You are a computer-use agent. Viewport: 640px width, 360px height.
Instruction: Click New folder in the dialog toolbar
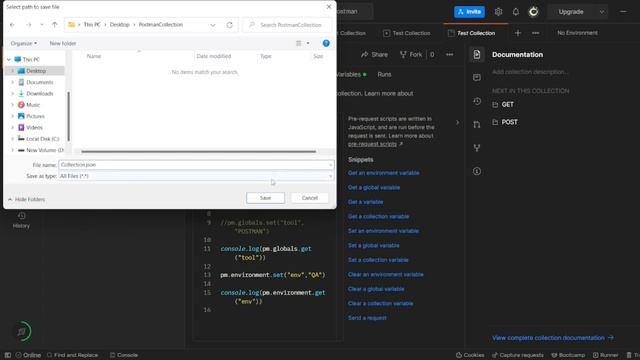[x=63, y=43]
